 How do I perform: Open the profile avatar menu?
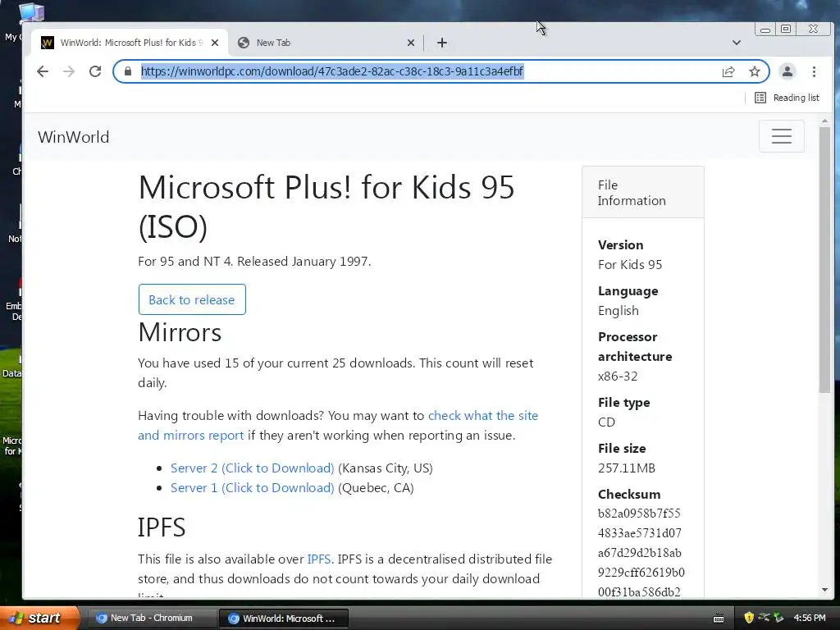coord(787,72)
